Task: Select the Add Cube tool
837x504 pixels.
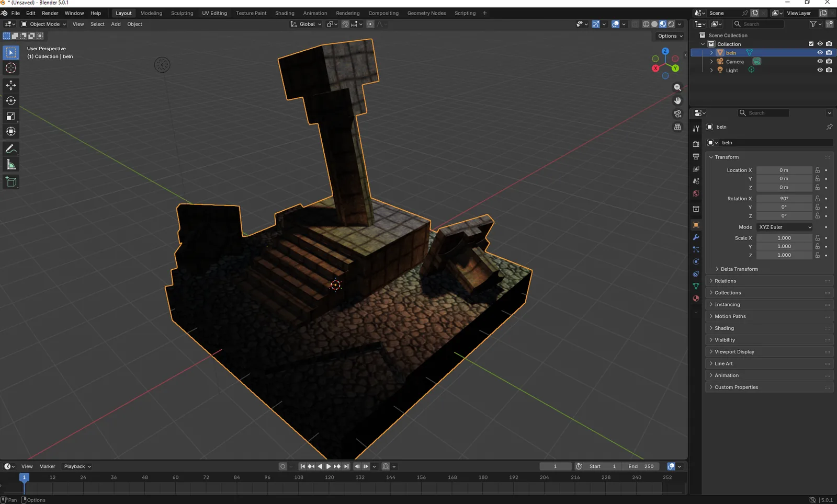Action: tap(11, 182)
